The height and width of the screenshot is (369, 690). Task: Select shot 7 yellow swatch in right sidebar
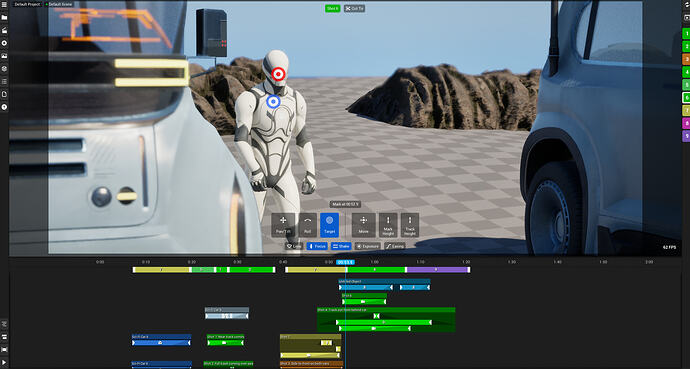pyautogui.click(x=686, y=110)
